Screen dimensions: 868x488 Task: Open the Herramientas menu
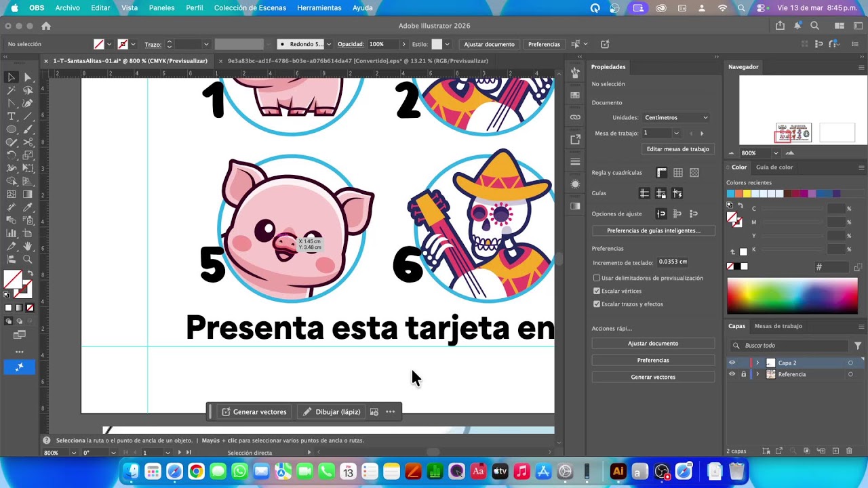click(319, 7)
